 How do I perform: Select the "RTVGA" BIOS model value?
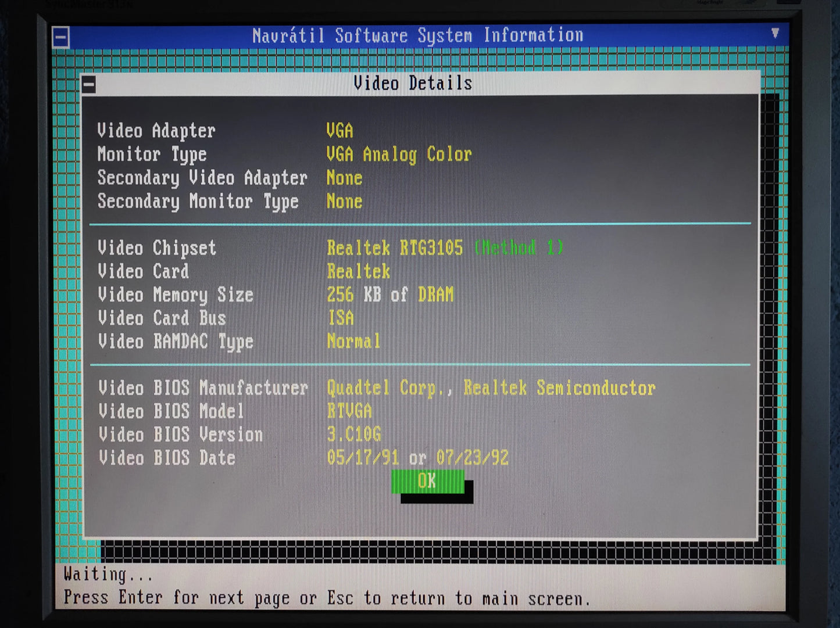349,411
